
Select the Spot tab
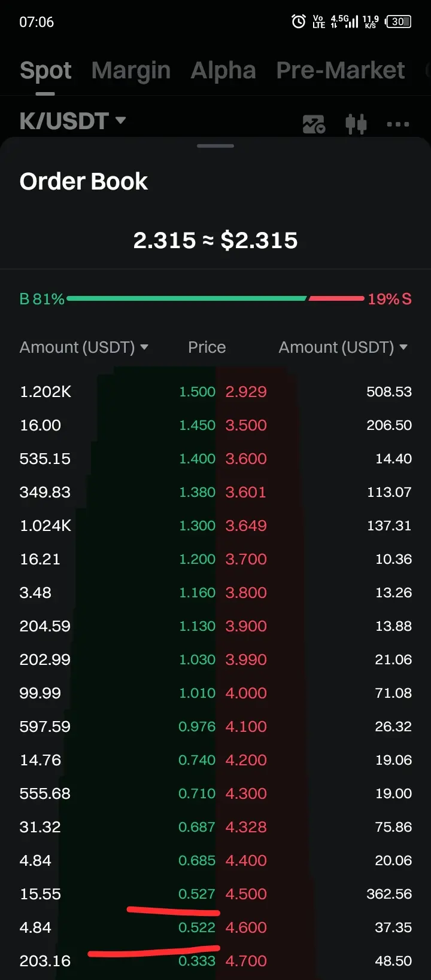pyautogui.click(x=45, y=71)
